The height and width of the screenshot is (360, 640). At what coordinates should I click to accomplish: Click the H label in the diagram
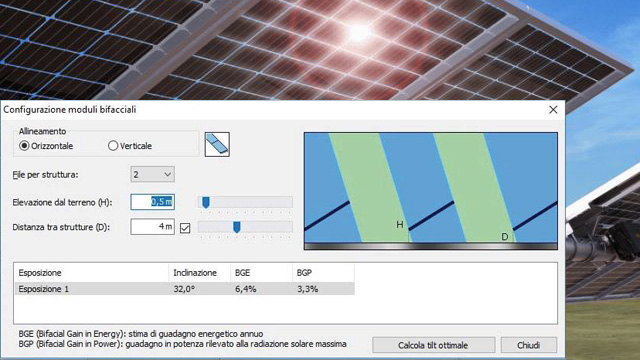[400, 224]
